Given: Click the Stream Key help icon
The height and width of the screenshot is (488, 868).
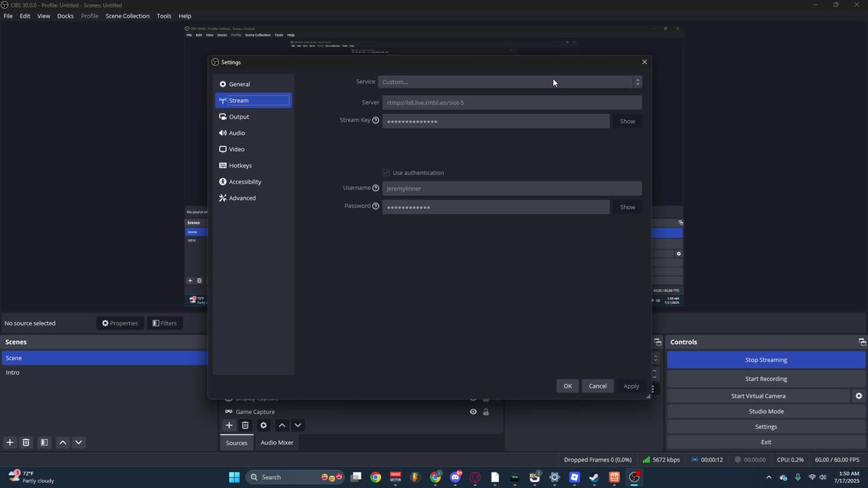Looking at the screenshot, I should click(376, 121).
